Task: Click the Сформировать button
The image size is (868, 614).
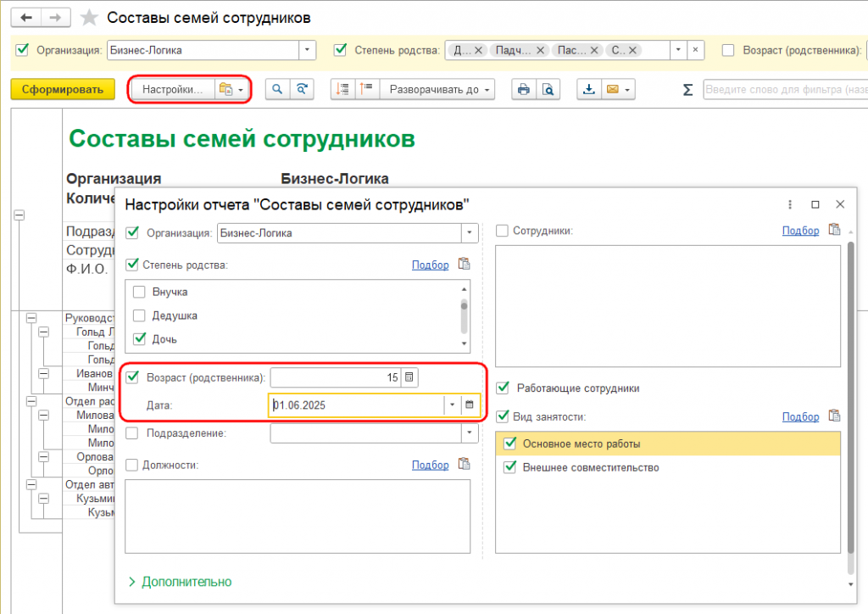Action: (x=63, y=89)
